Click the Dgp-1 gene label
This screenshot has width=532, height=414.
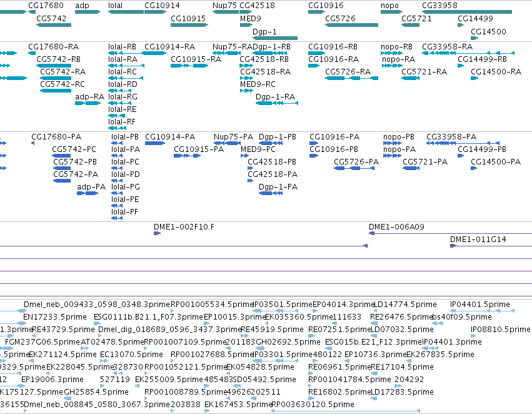264,31
